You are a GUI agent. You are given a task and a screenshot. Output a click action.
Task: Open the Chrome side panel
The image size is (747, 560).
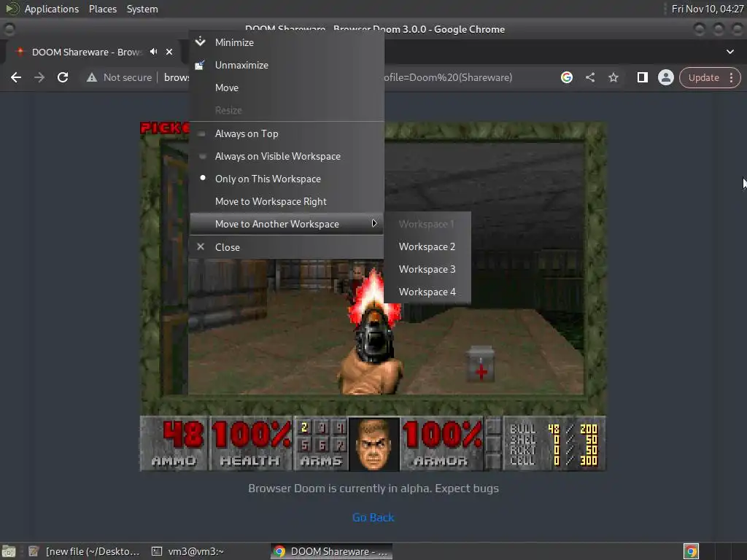click(x=642, y=77)
